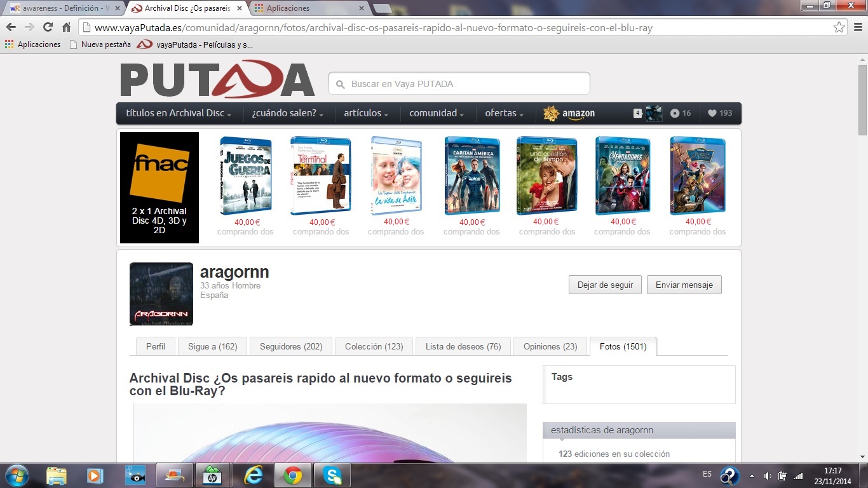This screenshot has width=868, height=488.
Task: Click Buscar en Vaya PUTADA search field
Action: click(459, 84)
